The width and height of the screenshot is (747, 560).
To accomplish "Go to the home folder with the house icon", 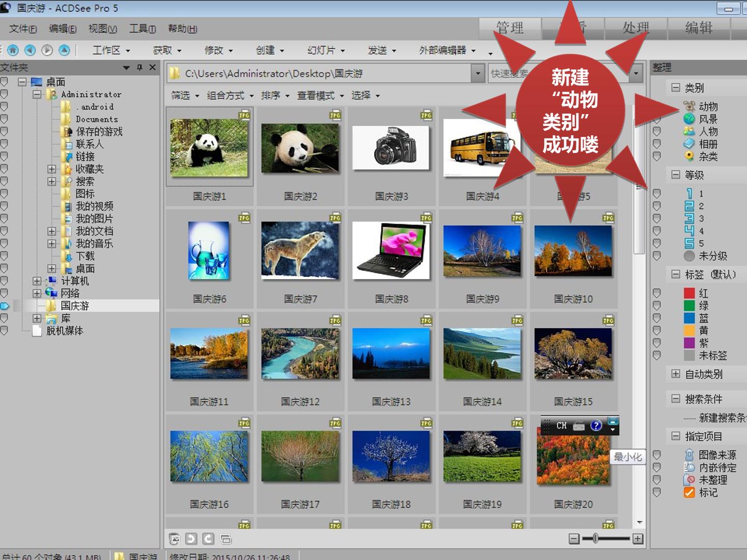I will pyautogui.click(x=13, y=50).
